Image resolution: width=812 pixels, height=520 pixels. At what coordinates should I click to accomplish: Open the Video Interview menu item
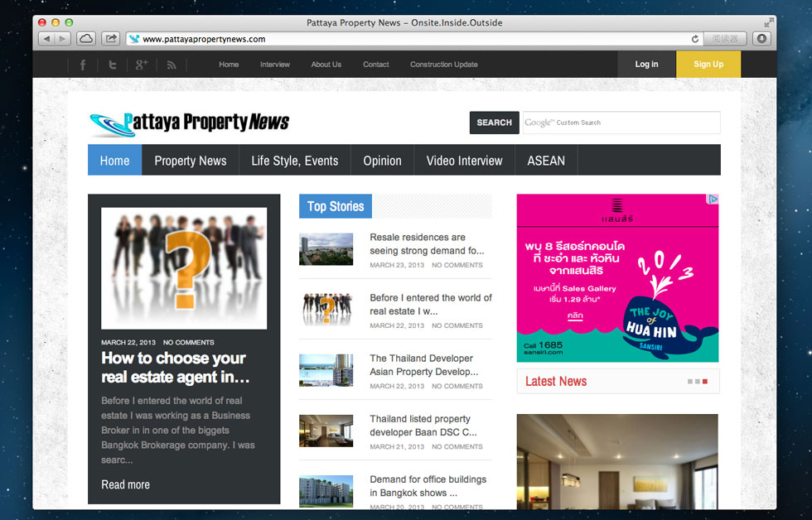tap(465, 161)
